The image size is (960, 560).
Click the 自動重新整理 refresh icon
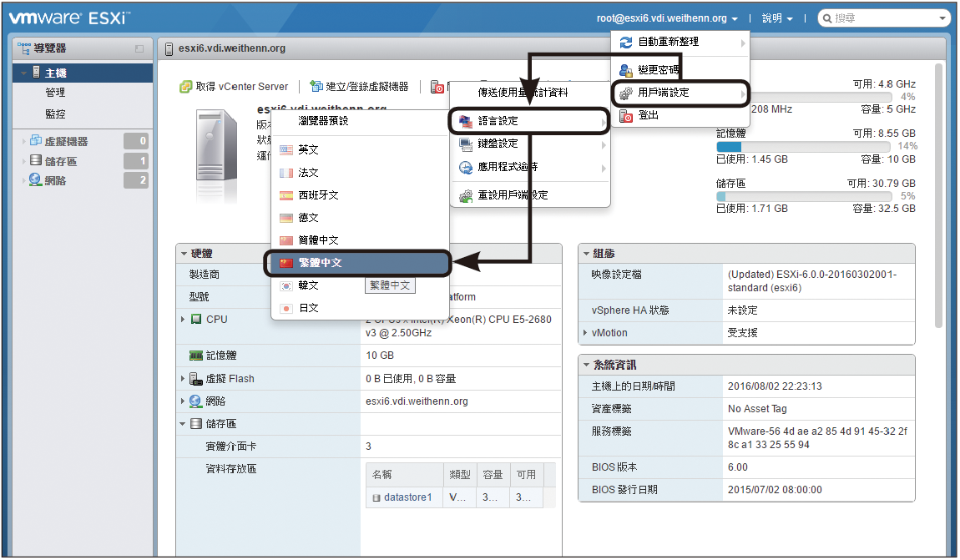[x=626, y=43]
